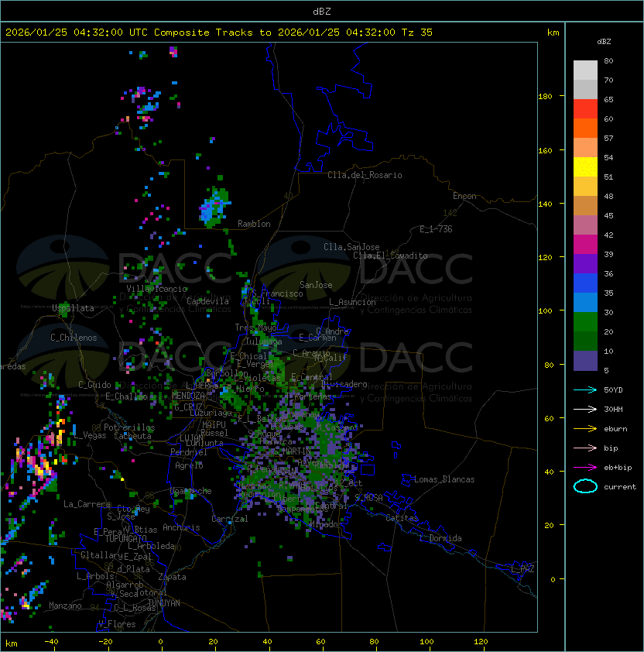Screen dimensions: 644x652
Task: Pick the 36 dBZ blue swatch
Action: tap(585, 283)
